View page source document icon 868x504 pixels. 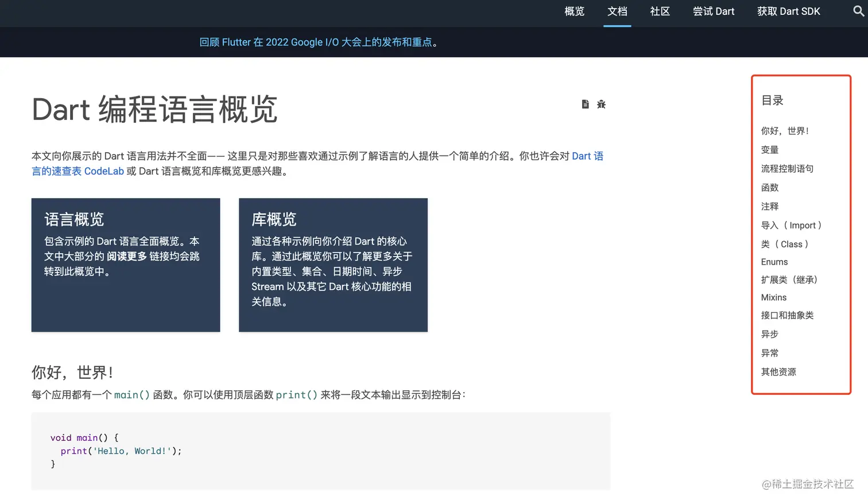[x=585, y=104]
